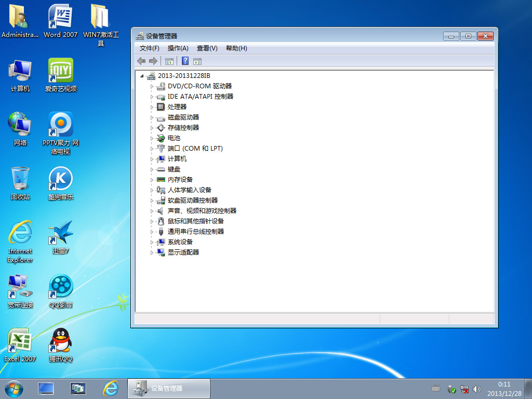532x399 pixels.
Task: Open the clock showing 0:11 2013/12/28
Action: pos(504,389)
